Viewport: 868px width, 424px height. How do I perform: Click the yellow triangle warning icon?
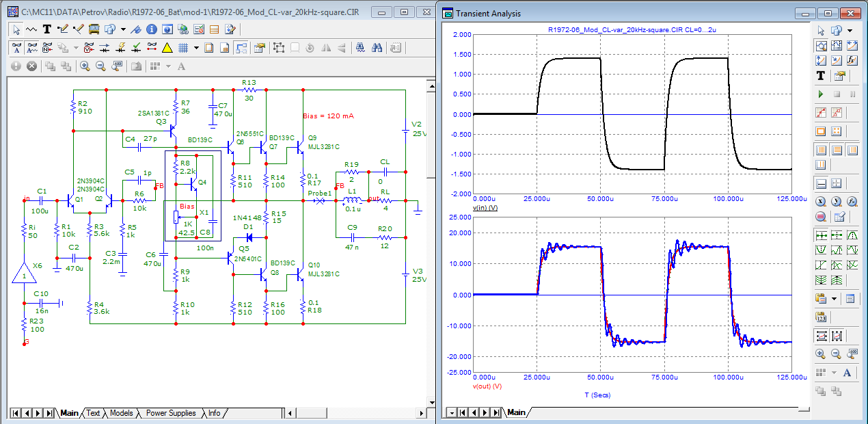[x=167, y=48]
